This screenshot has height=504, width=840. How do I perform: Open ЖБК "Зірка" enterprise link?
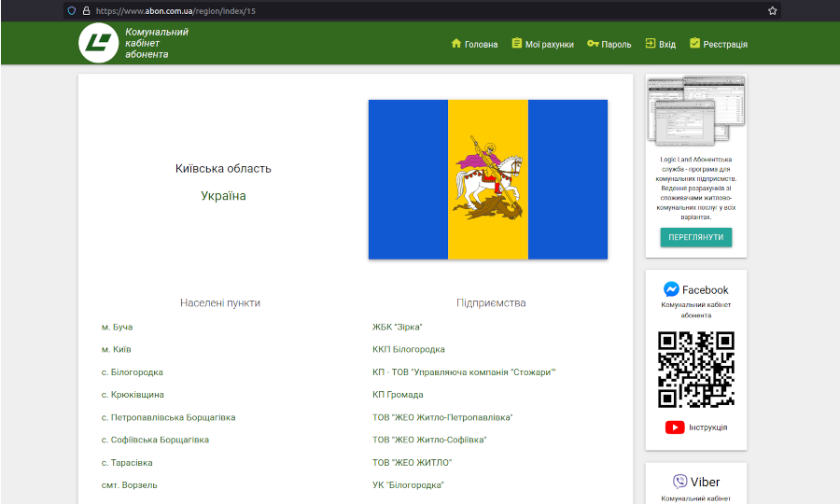[398, 328]
